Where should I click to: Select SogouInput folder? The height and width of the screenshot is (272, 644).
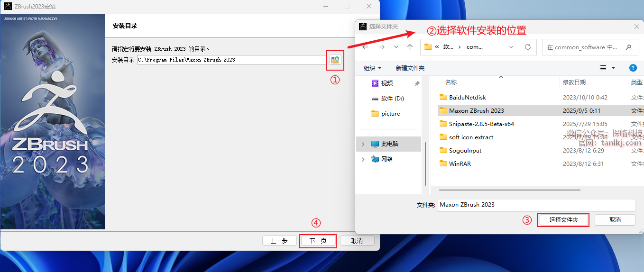coord(465,150)
